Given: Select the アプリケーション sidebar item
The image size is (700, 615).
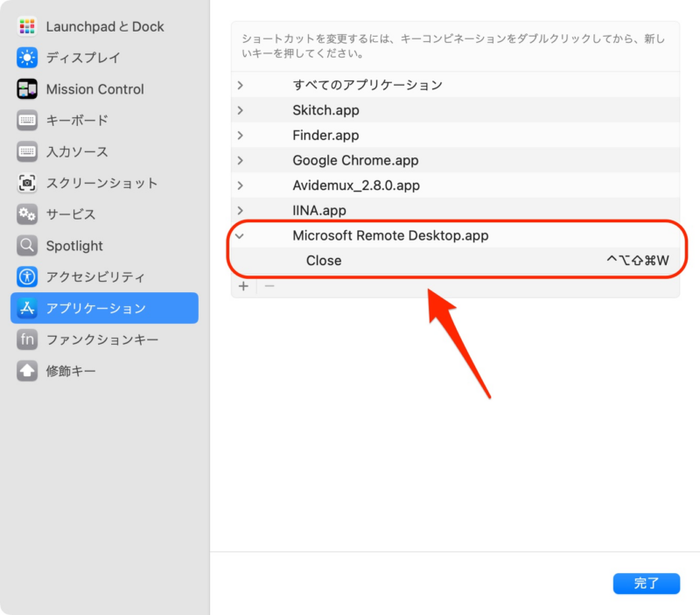Looking at the screenshot, I should (x=104, y=308).
